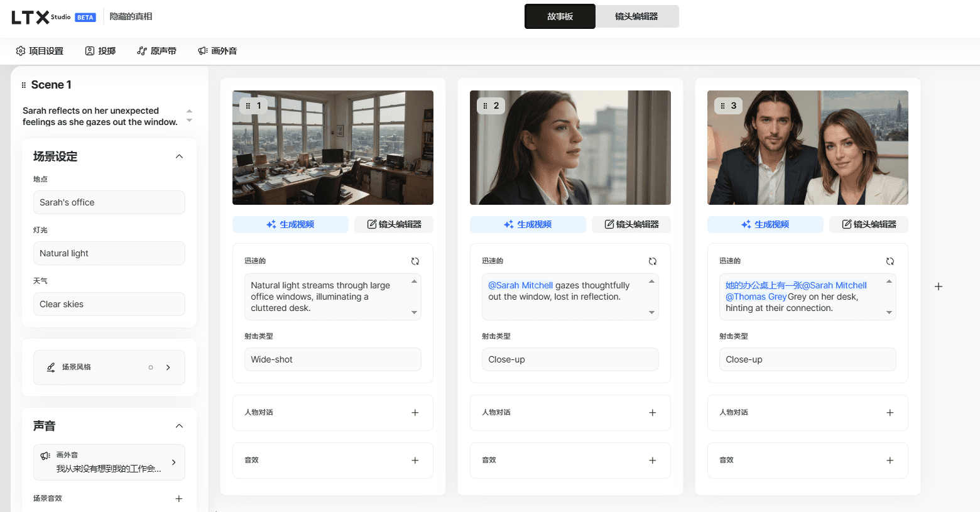980x512 pixels.
Task: Select shot 3 couple thumbnail
Action: point(808,148)
